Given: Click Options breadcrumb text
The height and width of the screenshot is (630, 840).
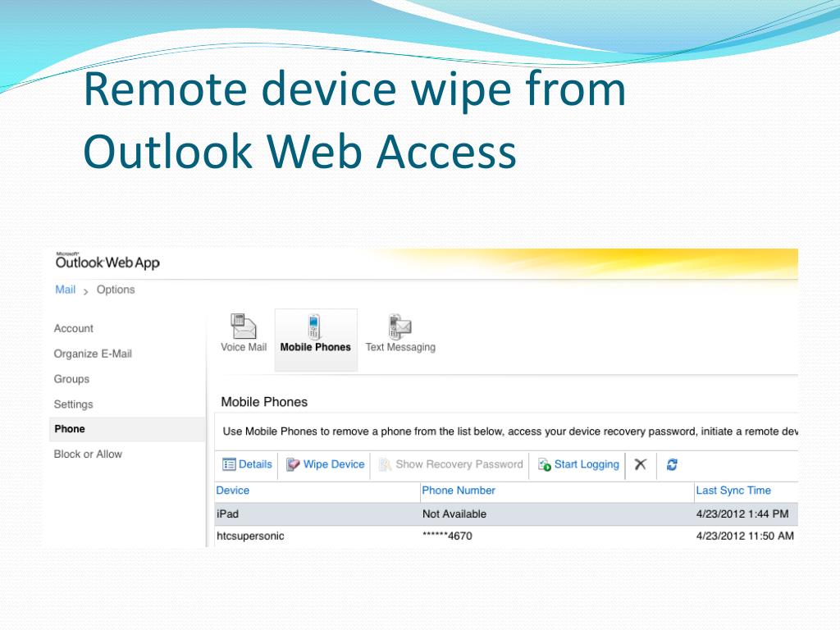Looking at the screenshot, I should [x=116, y=290].
